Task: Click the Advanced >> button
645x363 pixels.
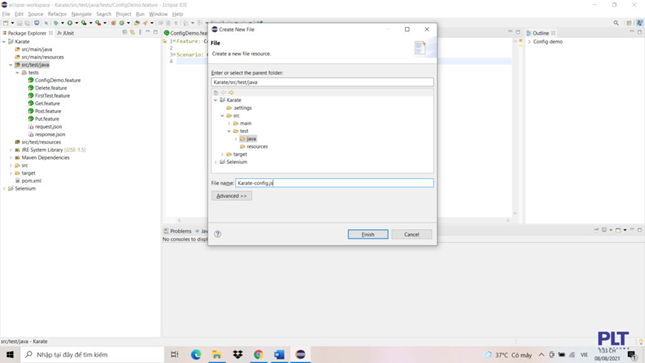Action: (x=232, y=196)
